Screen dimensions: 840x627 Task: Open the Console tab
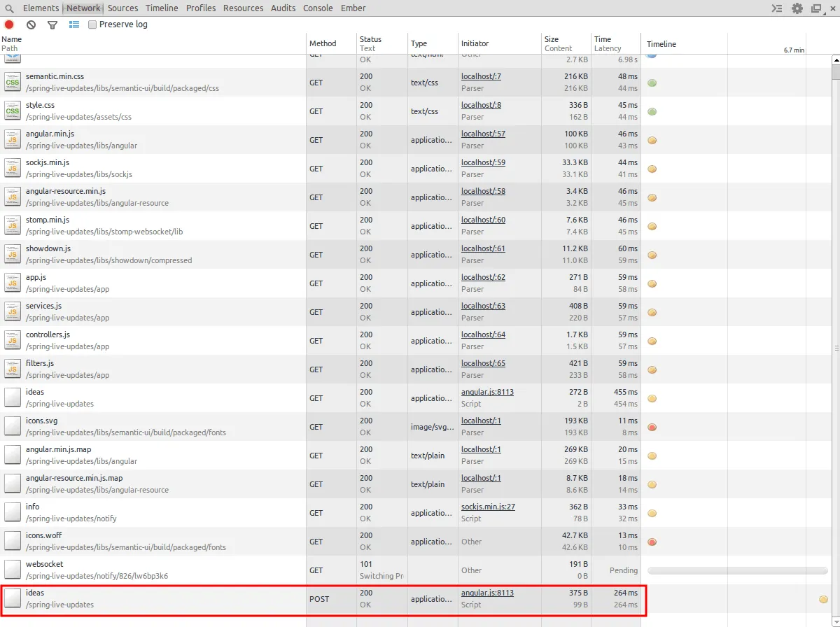(318, 8)
